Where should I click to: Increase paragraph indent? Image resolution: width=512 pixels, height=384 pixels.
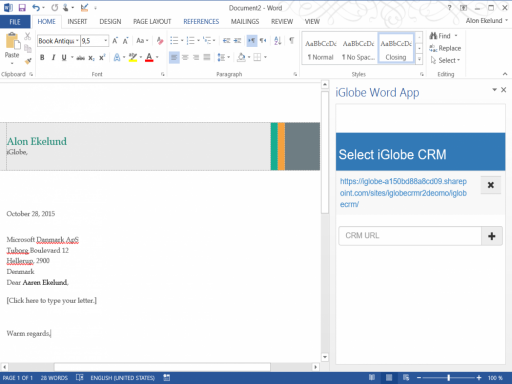(x=237, y=41)
